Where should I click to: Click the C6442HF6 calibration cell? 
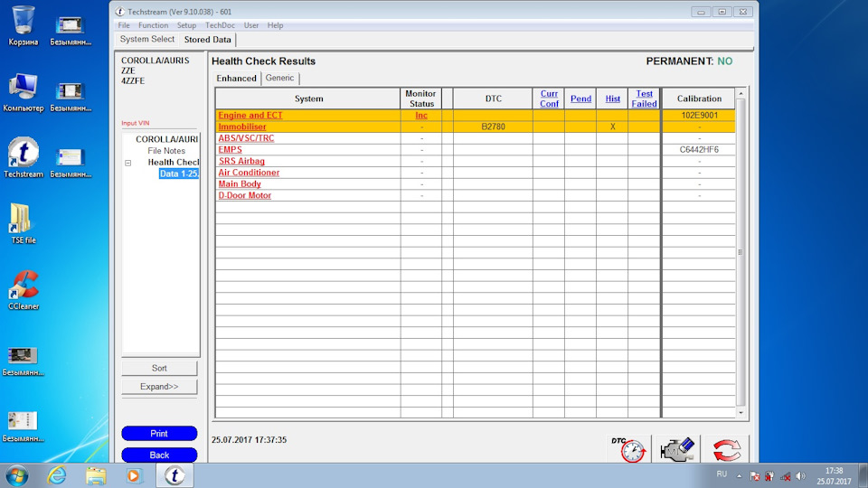699,149
